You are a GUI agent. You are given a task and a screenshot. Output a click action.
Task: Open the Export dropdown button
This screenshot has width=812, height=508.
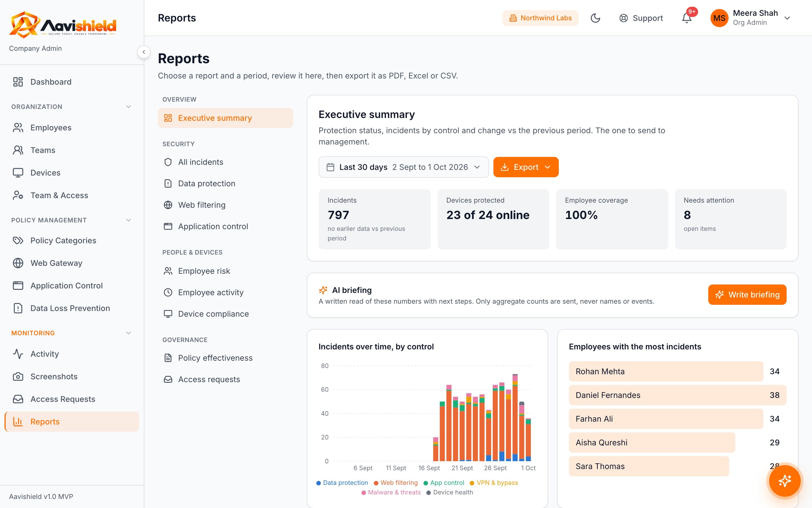[x=526, y=167]
